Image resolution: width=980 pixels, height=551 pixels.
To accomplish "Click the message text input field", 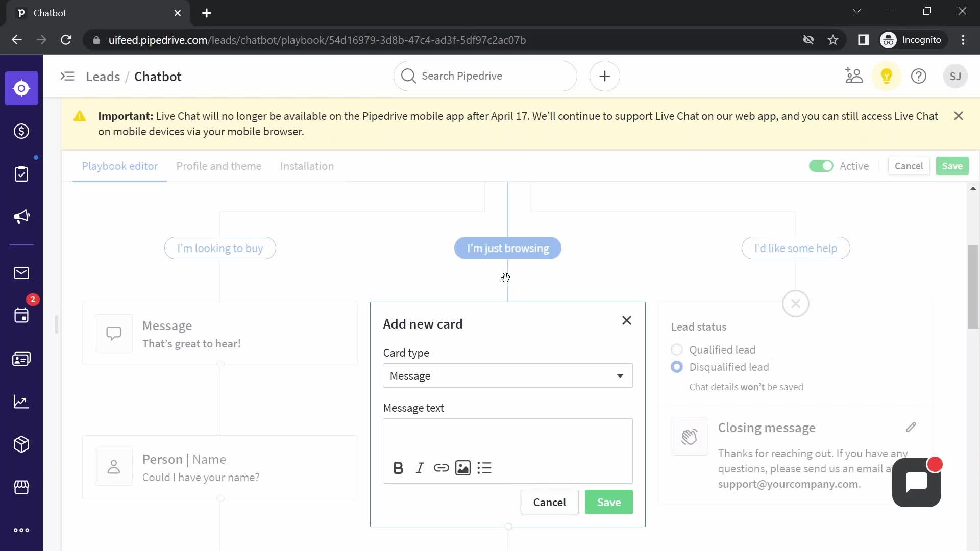I will point(507,437).
